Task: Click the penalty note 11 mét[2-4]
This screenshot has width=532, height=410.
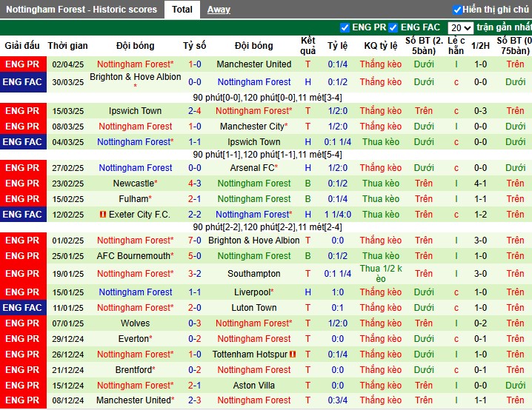Action: coord(320,227)
